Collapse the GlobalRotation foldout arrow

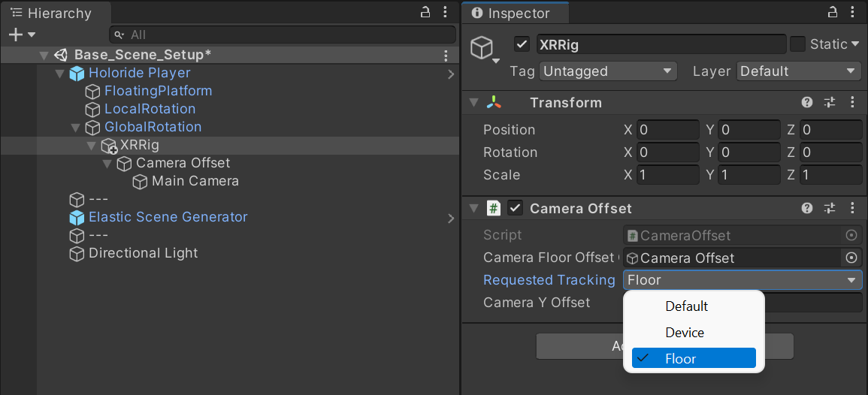click(76, 128)
